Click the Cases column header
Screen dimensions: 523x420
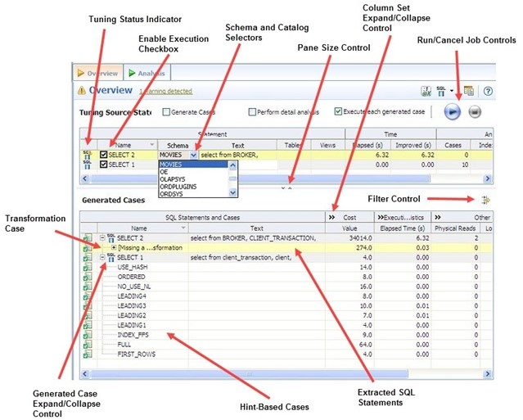coord(453,145)
